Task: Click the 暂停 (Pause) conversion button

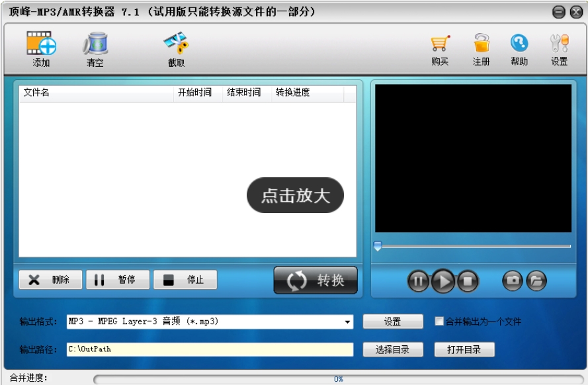Action: point(118,280)
